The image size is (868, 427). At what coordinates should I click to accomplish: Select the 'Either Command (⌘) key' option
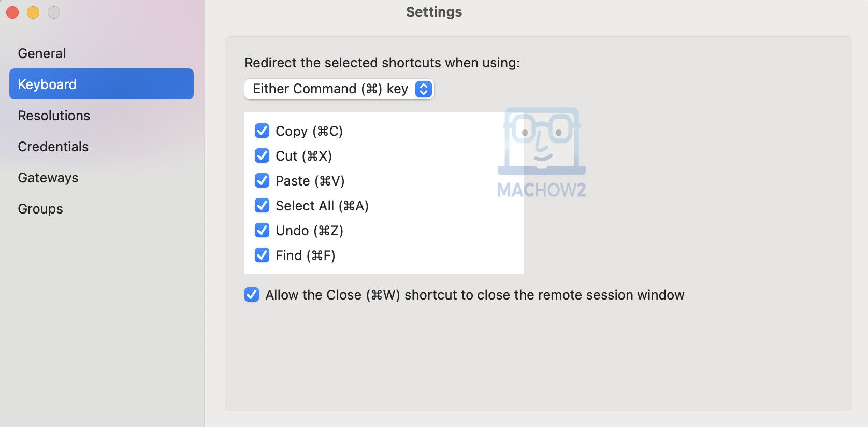click(x=331, y=89)
